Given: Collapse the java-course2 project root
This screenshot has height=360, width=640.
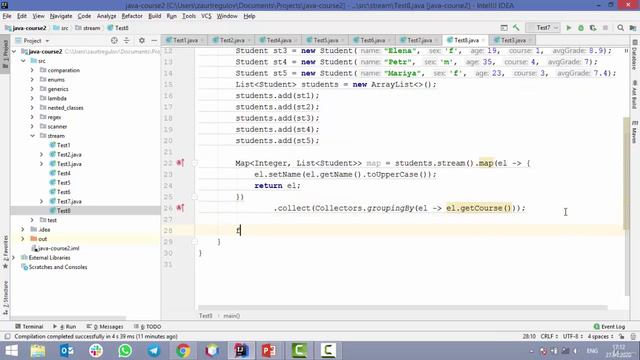Looking at the screenshot, I should click(14, 51).
